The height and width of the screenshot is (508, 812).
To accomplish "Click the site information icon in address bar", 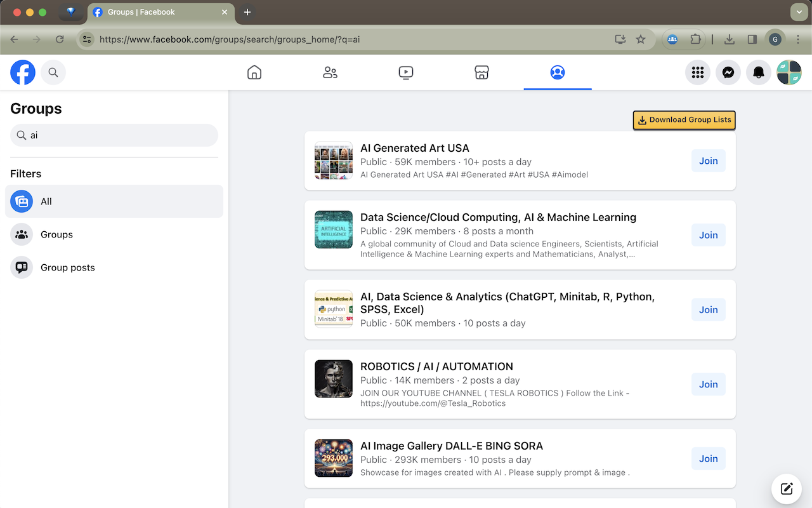I will pos(88,39).
